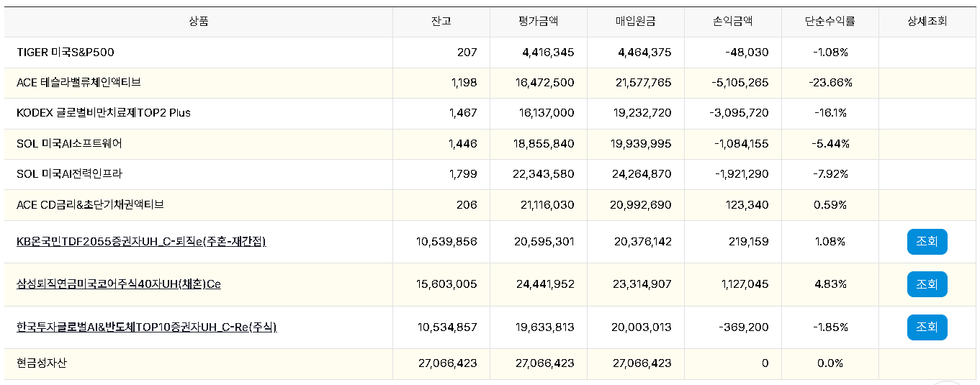Click profit amount 219,159
980x385 pixels.
click(749, 242)
